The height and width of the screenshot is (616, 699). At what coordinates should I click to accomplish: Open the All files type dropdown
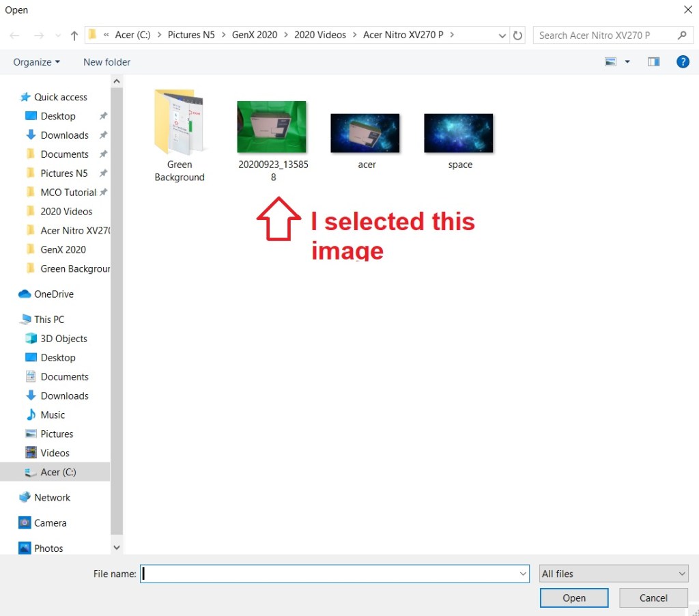[x=613, y=574]
